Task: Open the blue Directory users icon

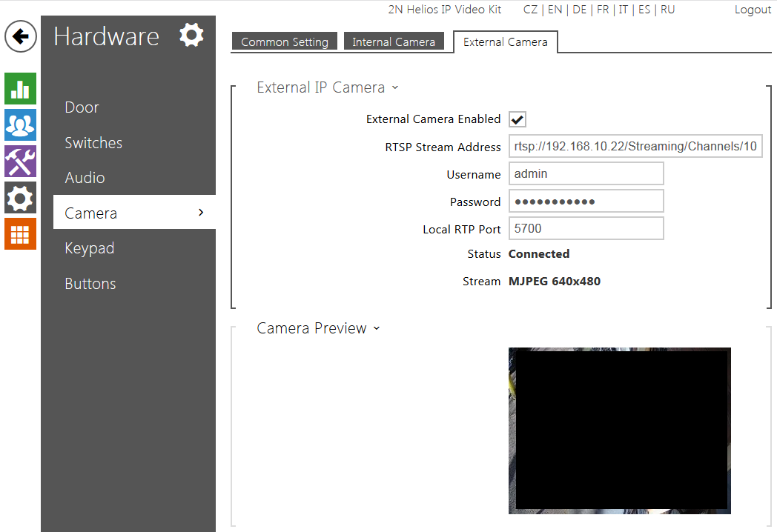Action: click(x=20, y=124)
